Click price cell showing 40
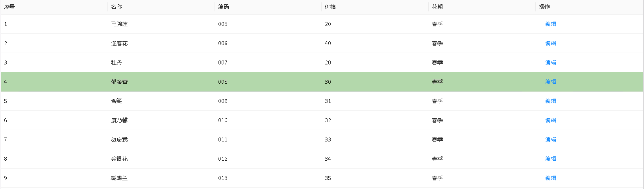 [328, 43]
